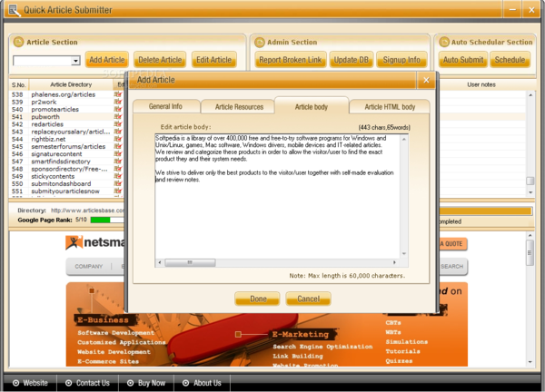Open the Article Resources tab
The height and width of the screenshot is (392, 545).
(236, 107)
